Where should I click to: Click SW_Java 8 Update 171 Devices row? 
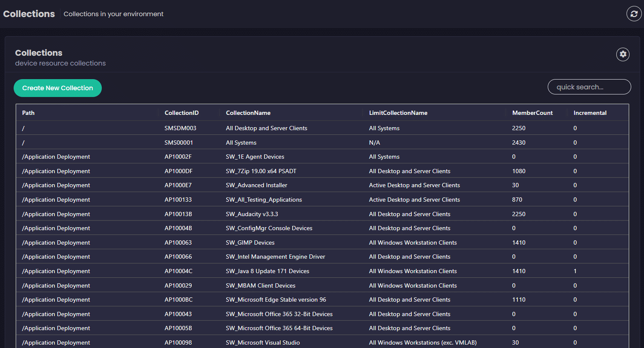coord(267,271)
